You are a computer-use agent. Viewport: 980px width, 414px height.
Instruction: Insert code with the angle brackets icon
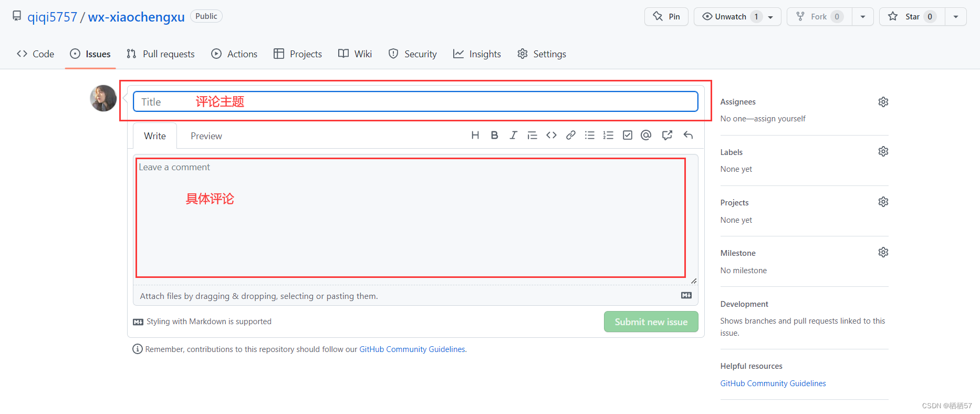point(551,136)
